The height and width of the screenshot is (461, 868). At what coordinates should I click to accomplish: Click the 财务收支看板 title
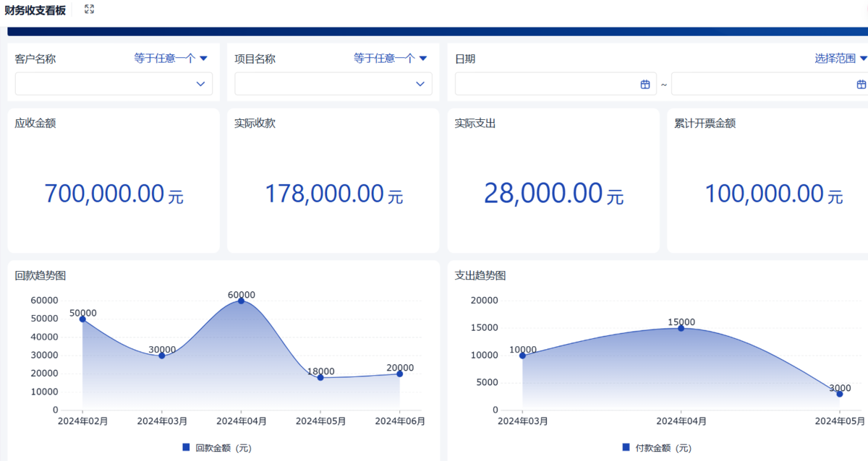coord(35,10)
